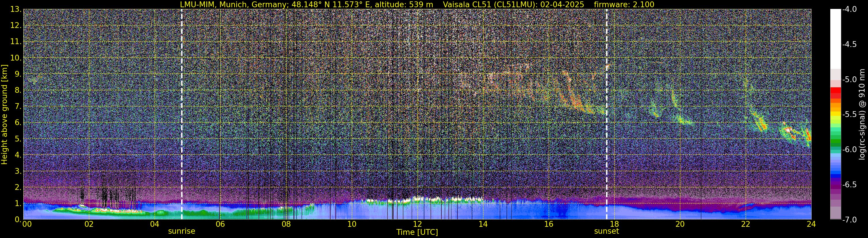Click the '2.' height tick label
Viewport: 868px width, 238px height.
click(x=18, y=188)
